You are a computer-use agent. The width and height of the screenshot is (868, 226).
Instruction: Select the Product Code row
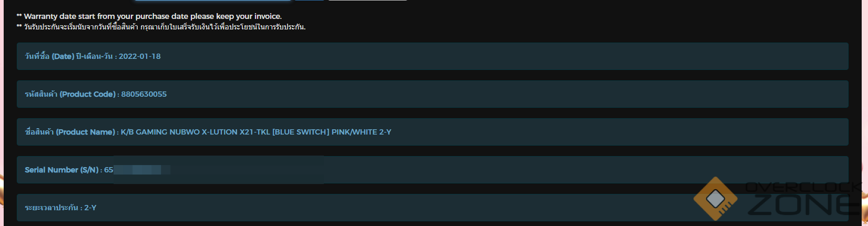pyautogui.click(x=473, y=94)
